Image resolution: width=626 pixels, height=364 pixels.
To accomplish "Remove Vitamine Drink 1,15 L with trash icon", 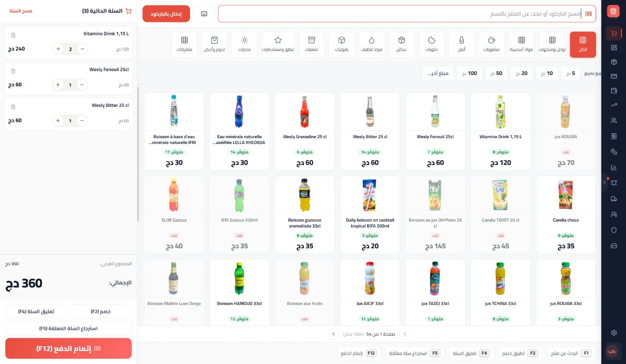I will coord(13,35).
